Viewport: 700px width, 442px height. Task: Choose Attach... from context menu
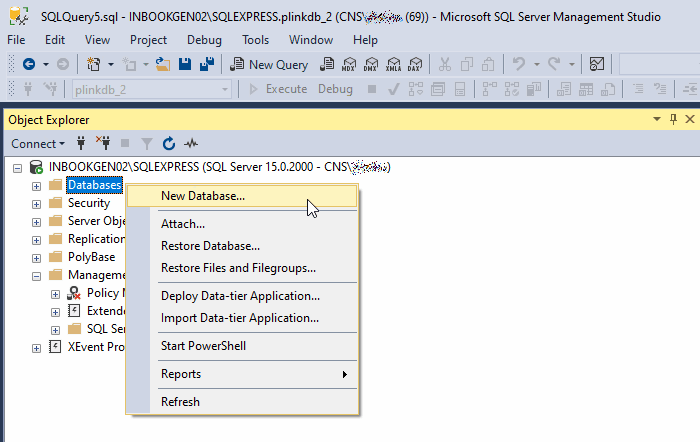tap(242, 224)
